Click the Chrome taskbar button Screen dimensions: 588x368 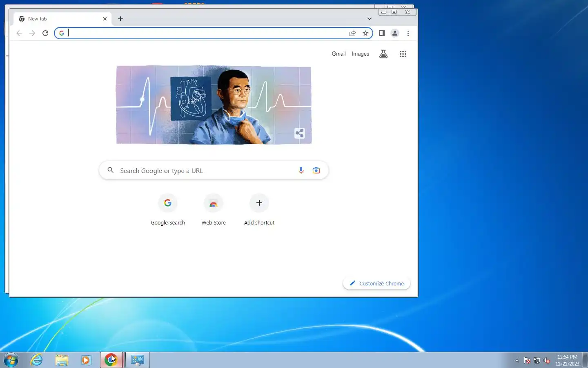pos(111,360)
